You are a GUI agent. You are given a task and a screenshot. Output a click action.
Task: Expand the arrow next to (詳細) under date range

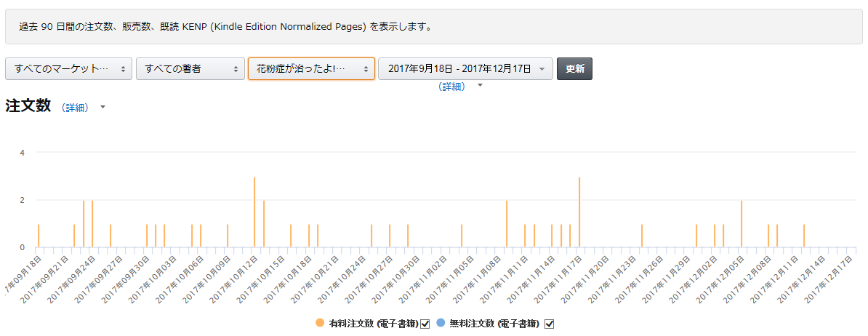point(480,86)
